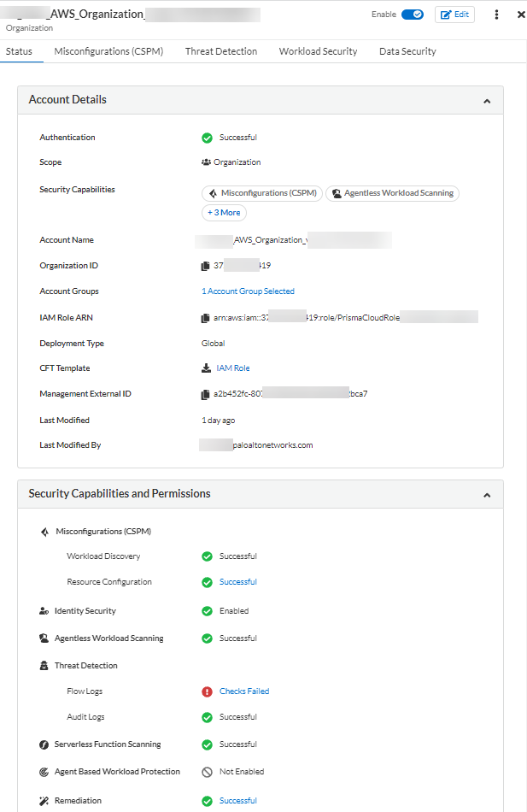Collapse Security Capabilities and Permissions section
The height and width of the screenshot is (812, 527).
point(487,495)
